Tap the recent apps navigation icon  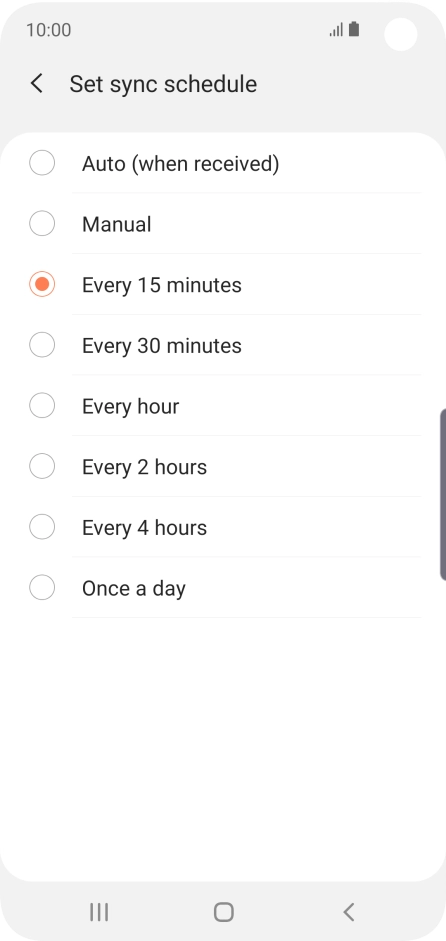coord(99,912)
